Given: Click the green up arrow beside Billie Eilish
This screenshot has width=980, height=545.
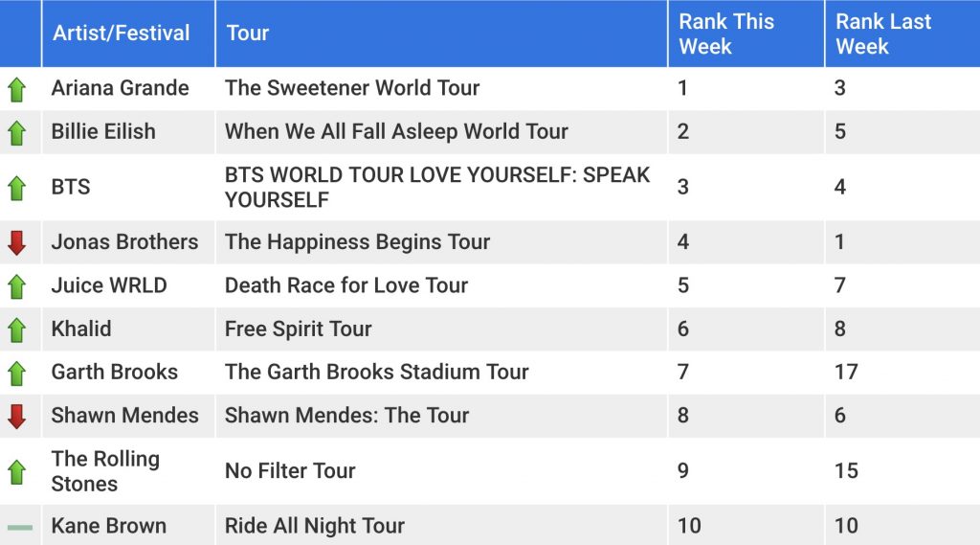Looking at the screenshot, I should 17,132.
